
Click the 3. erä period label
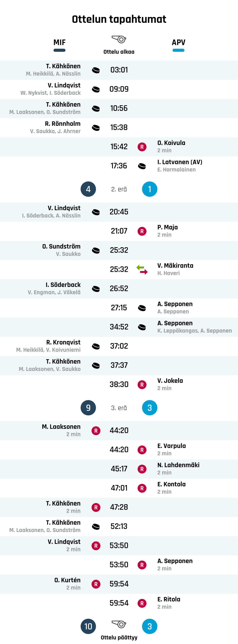coord(119,408)
